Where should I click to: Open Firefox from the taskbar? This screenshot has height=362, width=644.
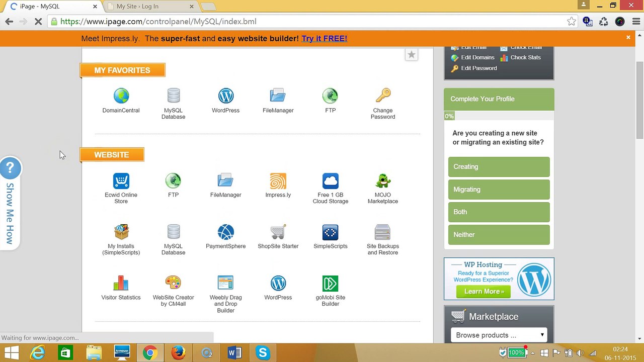[178, 353]
